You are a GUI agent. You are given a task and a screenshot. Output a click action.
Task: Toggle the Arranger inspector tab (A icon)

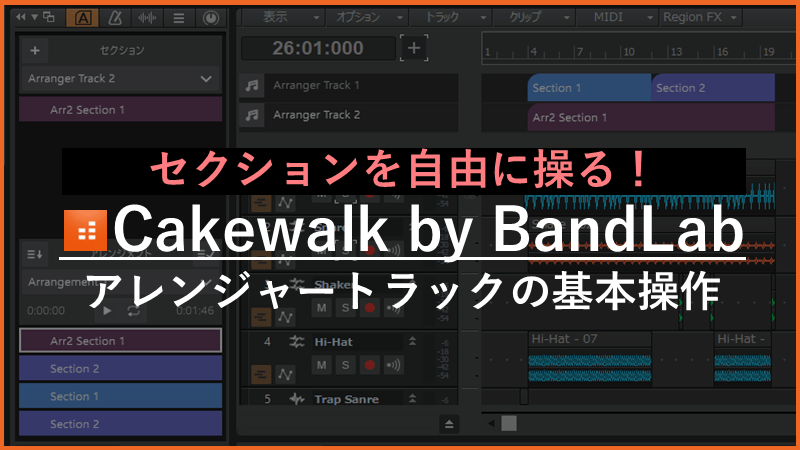coord(83,18)
